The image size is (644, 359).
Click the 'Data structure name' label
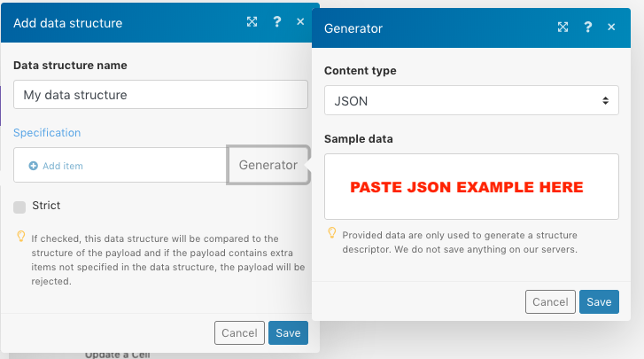tap(70, 66)
